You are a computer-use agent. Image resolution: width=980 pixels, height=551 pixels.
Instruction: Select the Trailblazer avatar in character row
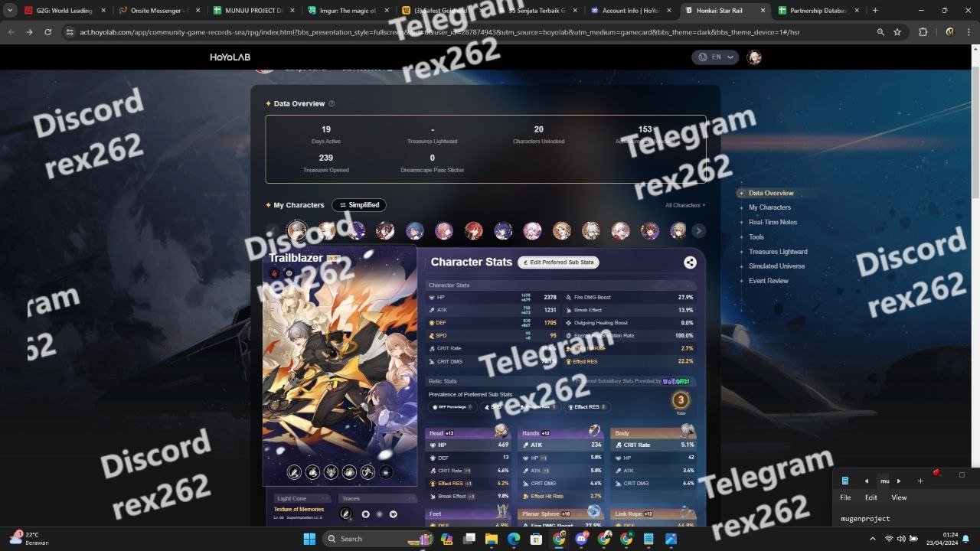tap(297, 230)
